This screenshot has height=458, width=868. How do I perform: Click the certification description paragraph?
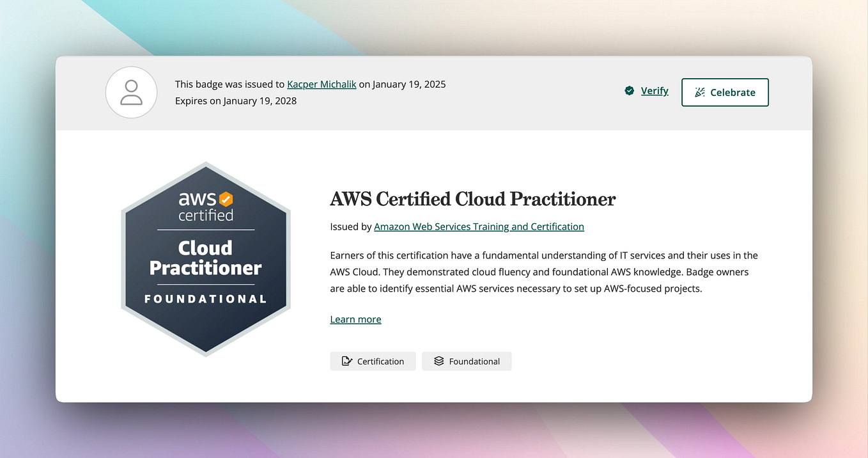(543, 271)
